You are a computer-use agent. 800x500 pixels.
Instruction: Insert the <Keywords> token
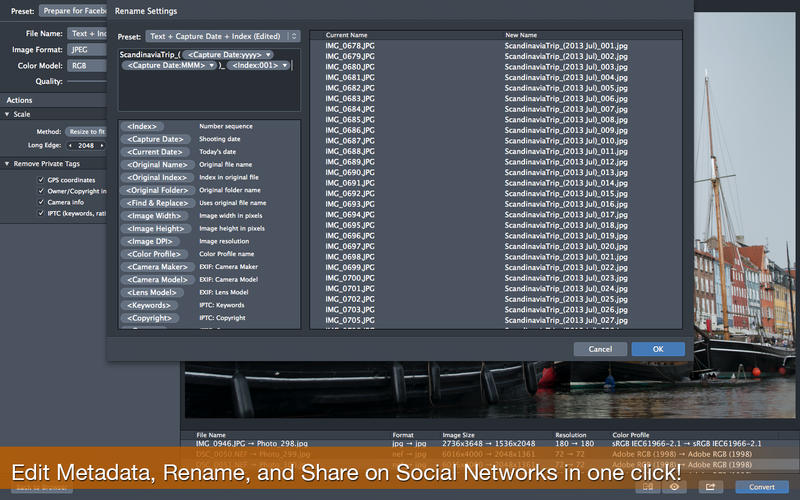[151, 305]
